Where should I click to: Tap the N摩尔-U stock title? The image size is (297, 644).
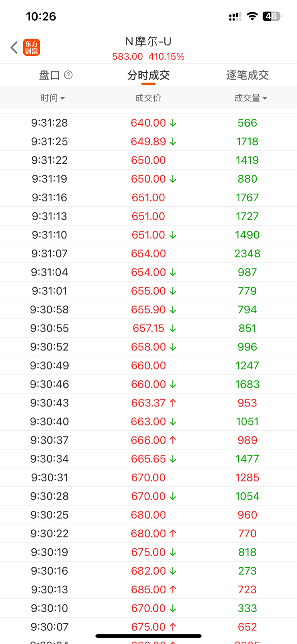coord(148,41)
